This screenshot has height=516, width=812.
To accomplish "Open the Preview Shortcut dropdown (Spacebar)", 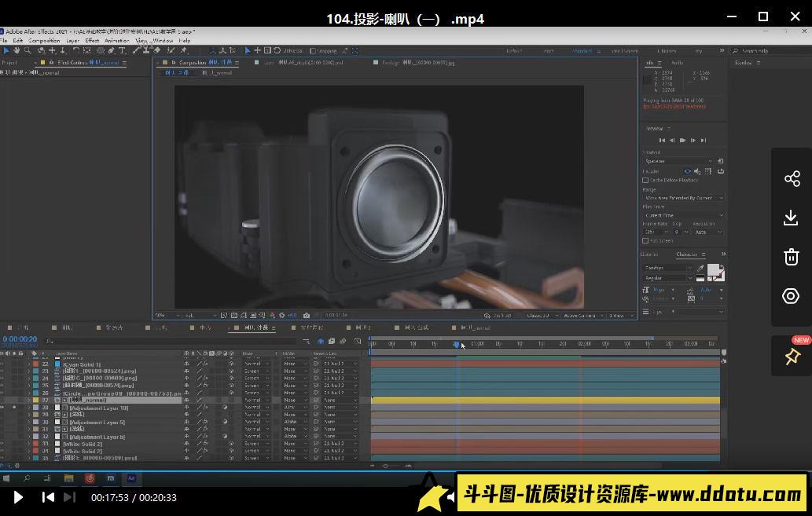I will (678, 161).
